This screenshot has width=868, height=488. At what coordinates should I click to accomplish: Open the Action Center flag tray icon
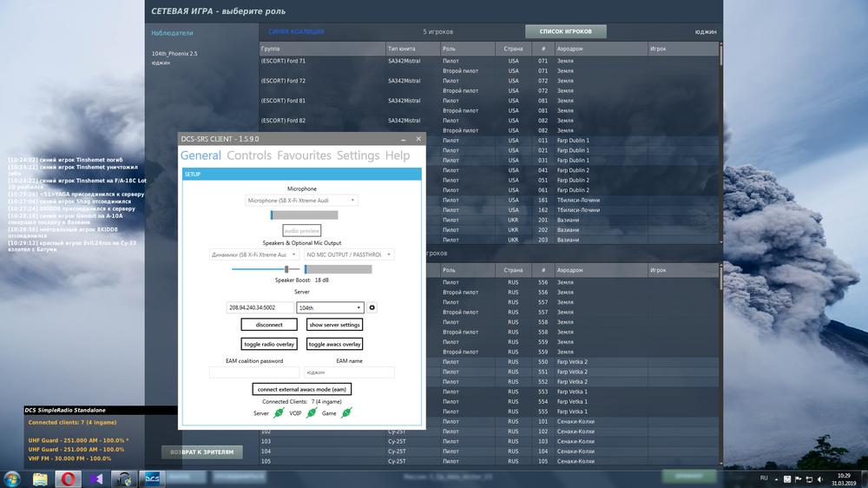point(798,479)
